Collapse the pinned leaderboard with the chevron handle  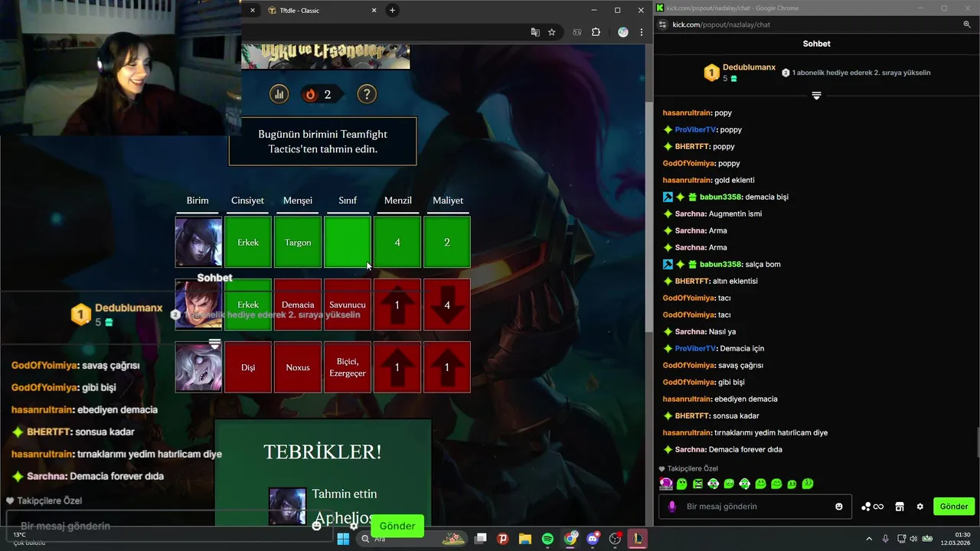click(816, 96)
